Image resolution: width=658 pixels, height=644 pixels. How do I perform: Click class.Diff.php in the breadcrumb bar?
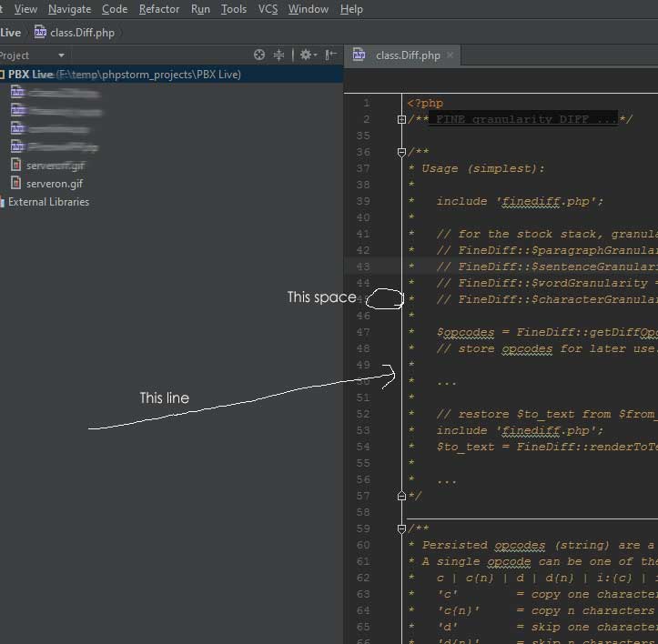82,33
